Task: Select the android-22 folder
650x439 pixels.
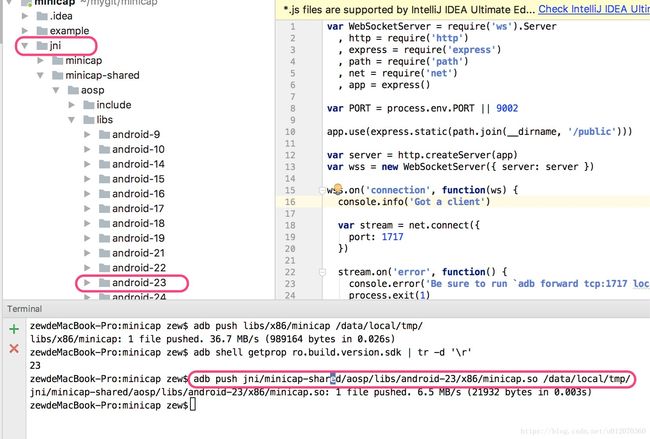Action: (132, 268)
